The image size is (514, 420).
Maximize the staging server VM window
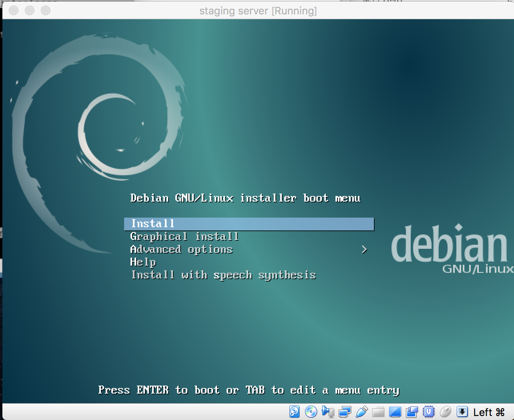(x=46, y=10)
